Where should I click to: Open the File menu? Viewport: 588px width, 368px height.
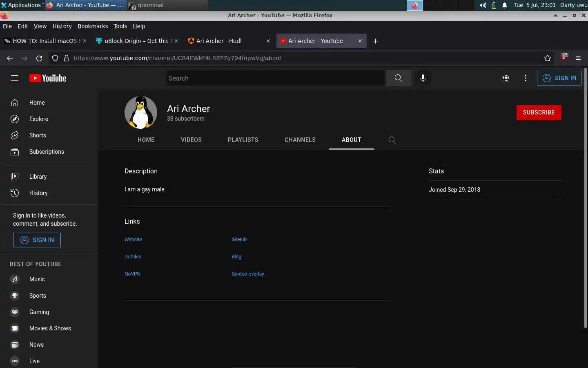point(7,26)
